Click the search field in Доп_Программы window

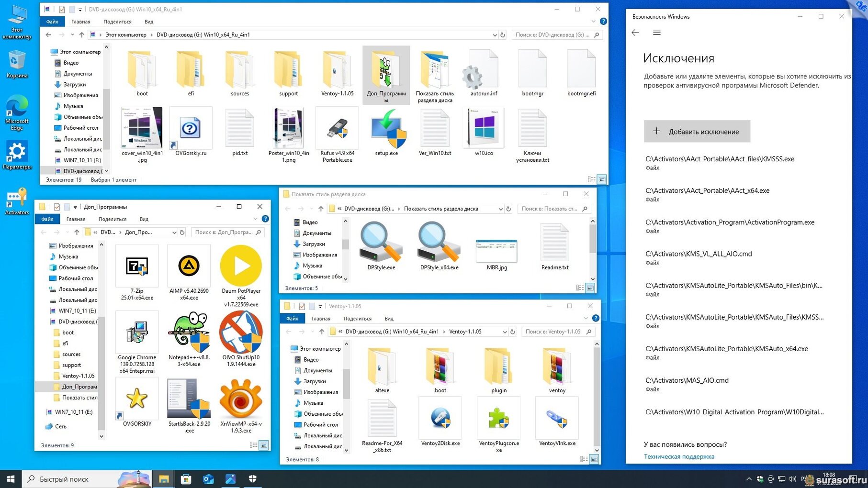[223, 233]
